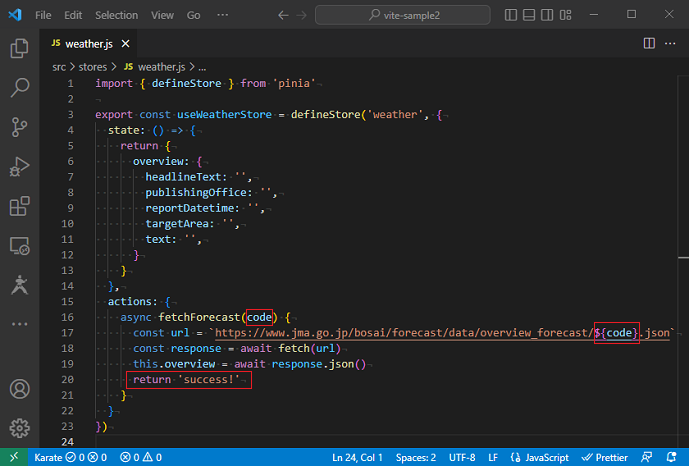Open the JMA forecast URL link
Screen dimensions: 689x466
442,333
